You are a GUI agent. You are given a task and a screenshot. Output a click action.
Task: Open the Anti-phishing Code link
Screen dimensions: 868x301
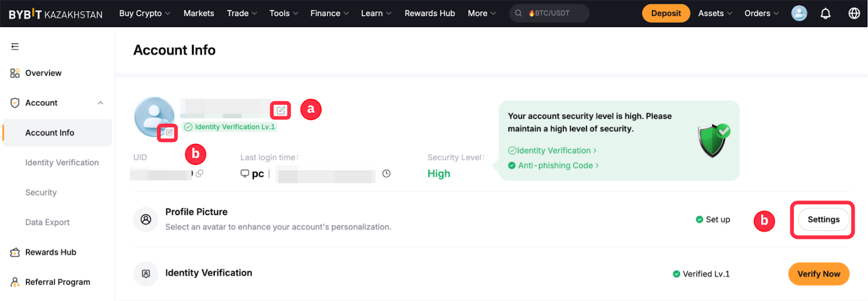pos(555,165)
